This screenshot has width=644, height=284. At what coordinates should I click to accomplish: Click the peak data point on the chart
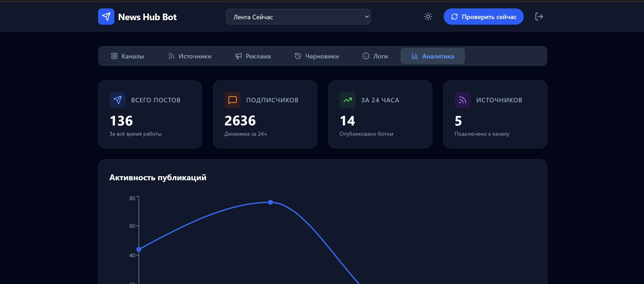pos(270,202)
